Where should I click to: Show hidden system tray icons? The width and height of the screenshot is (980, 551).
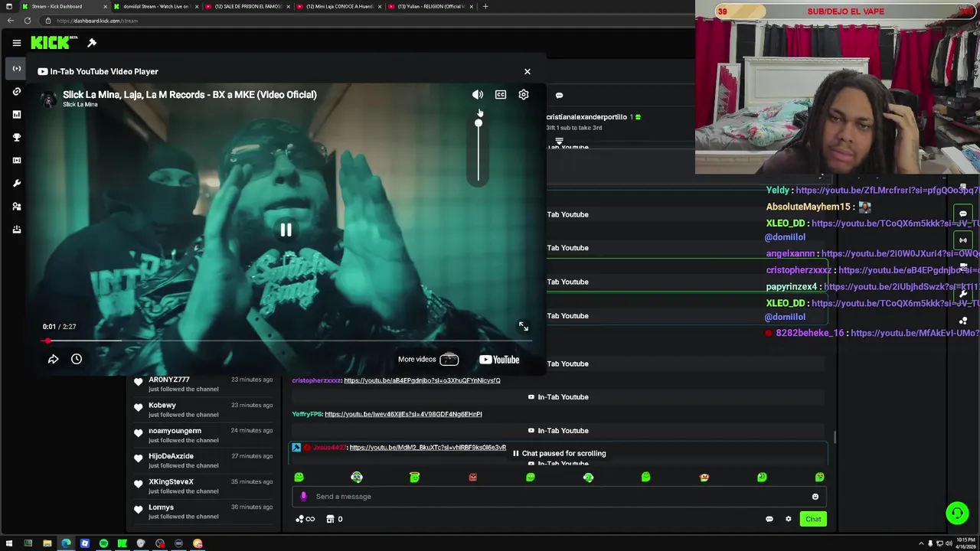(x=921, y=544)
